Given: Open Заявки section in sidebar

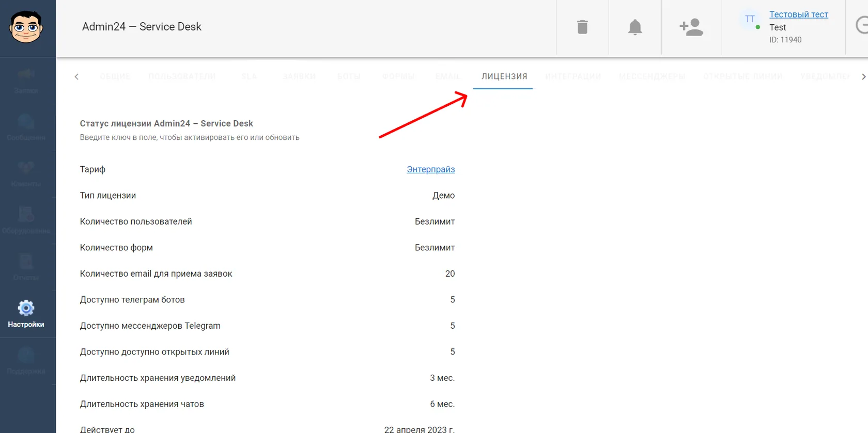Looking at the screenshot, I should tap(26, 81).
